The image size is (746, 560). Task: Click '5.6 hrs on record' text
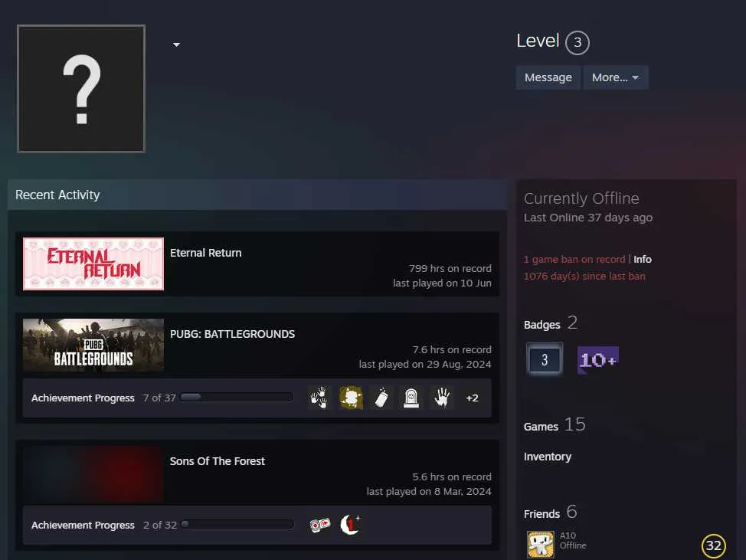click(x=451, y=476)
